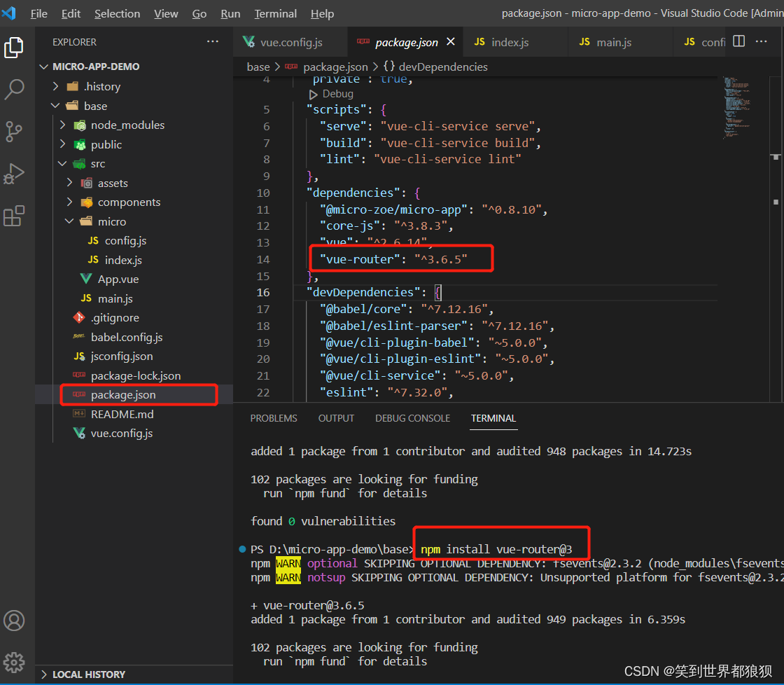This screenshot has height=685, width=784.
Task: Switch to the main.js editor tab
Action: pos(620,42)
